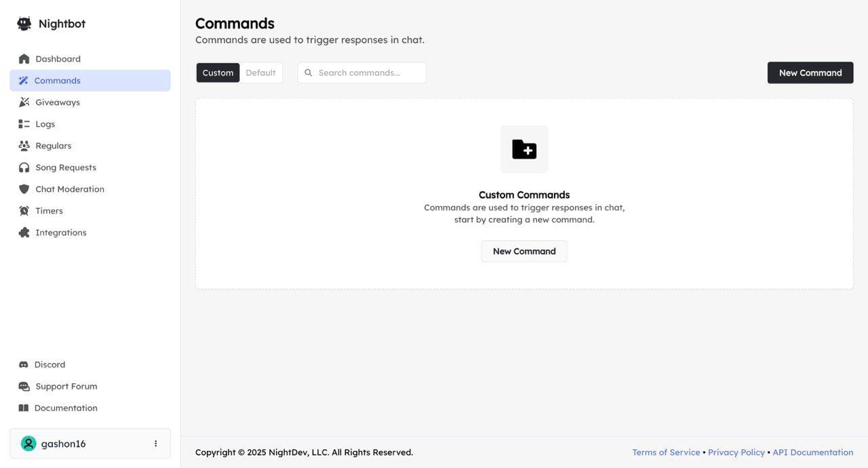The image size is (868, 468).
Task: Open Integrations via the puzzle piece icon
Action: tap(24, 233)
